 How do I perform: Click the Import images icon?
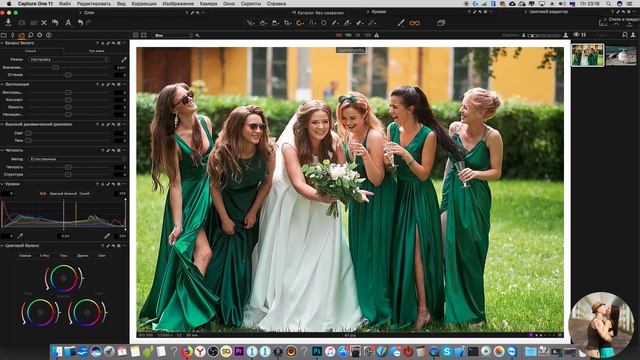[x=8, y=23]
